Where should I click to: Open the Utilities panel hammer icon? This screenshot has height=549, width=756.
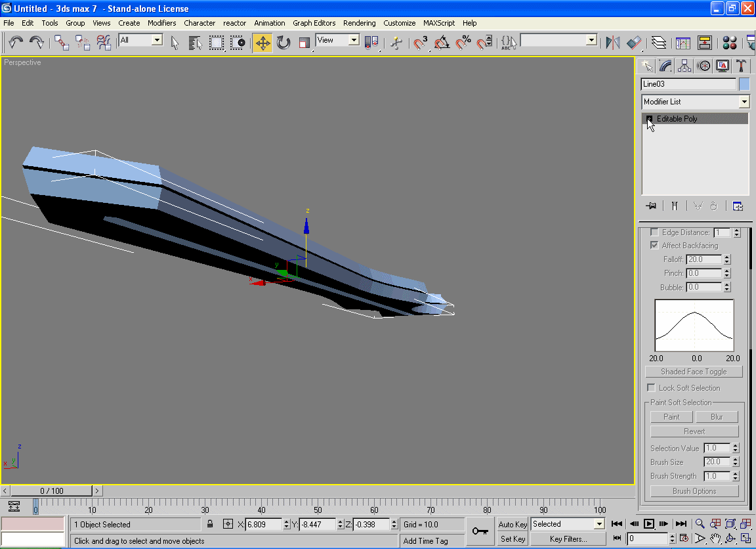tap(741, 66)
